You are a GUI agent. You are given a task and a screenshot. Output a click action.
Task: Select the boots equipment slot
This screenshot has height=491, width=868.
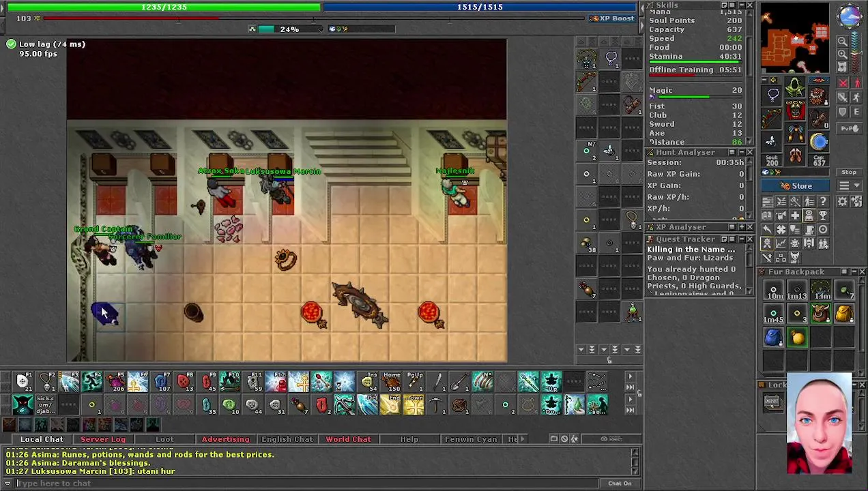point(796,155)
